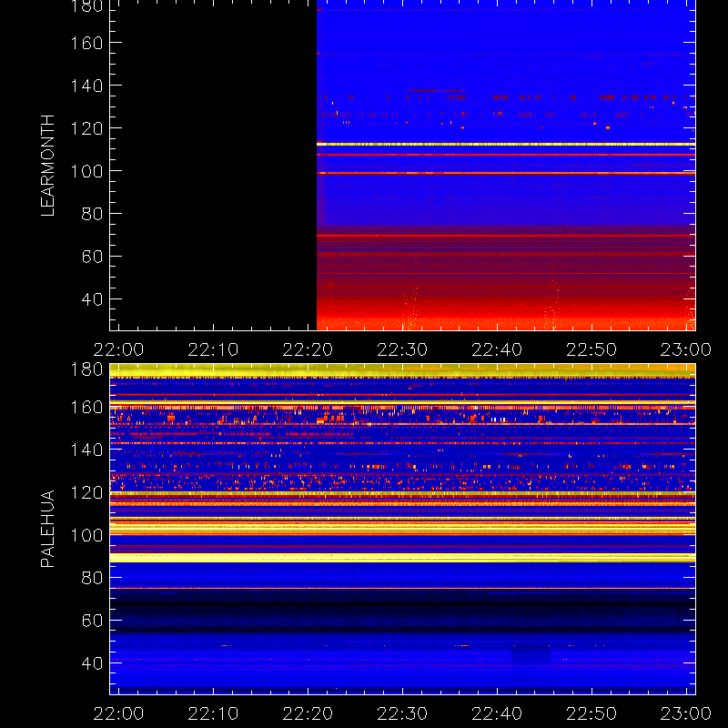Image resolution: width=728 pixels, height=728 pixels.
Task: Pick the 140 tick label on Palehua plot
Action: click(x=86, y=450)
